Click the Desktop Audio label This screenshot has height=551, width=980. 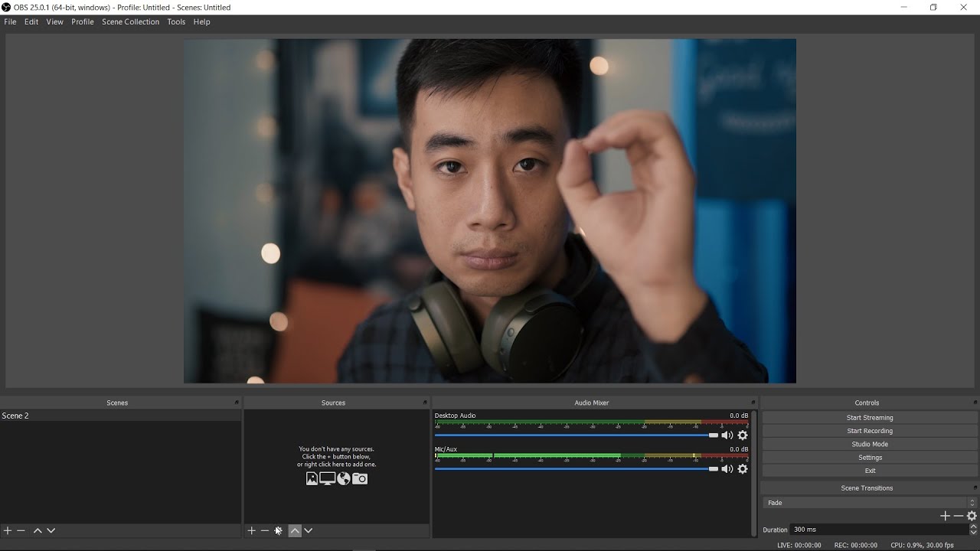point(455,416)
